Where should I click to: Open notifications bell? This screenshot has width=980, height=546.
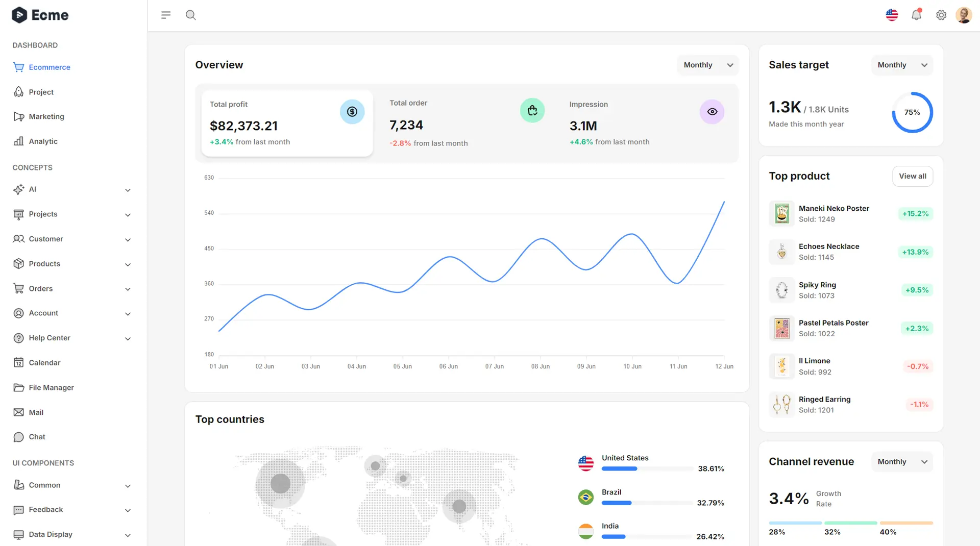click(916, 15)
